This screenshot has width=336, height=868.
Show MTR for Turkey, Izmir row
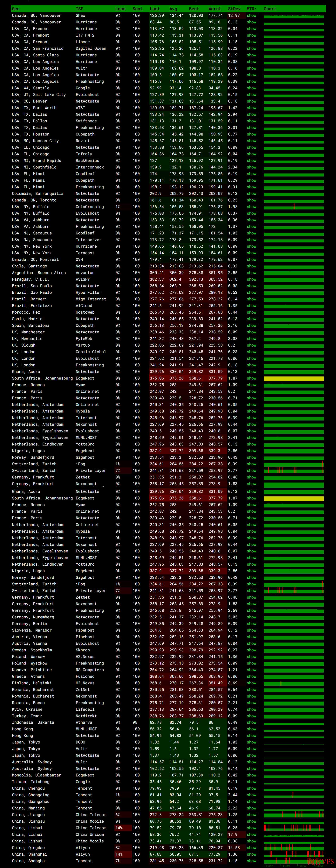pos(252,716)
